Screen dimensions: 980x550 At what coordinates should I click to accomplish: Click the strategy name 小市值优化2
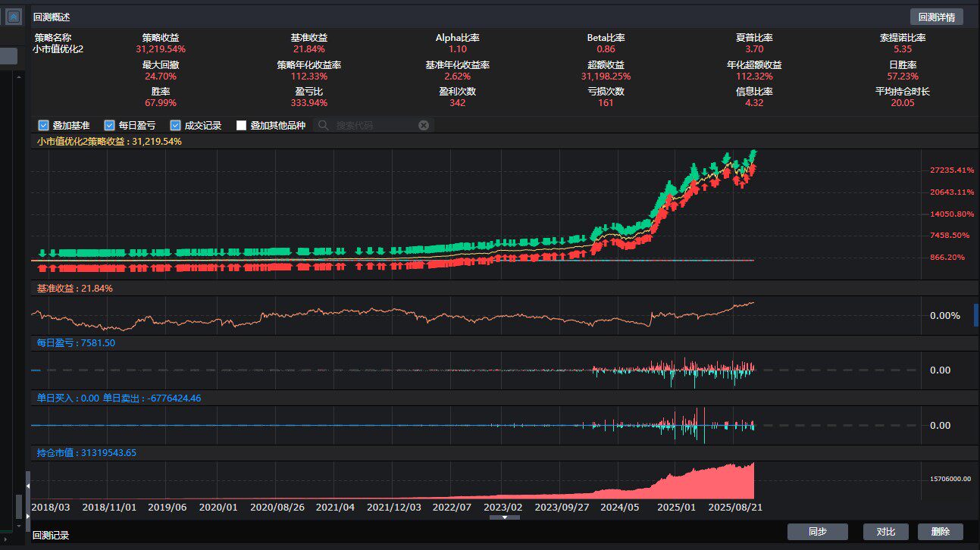pos(58,48)
